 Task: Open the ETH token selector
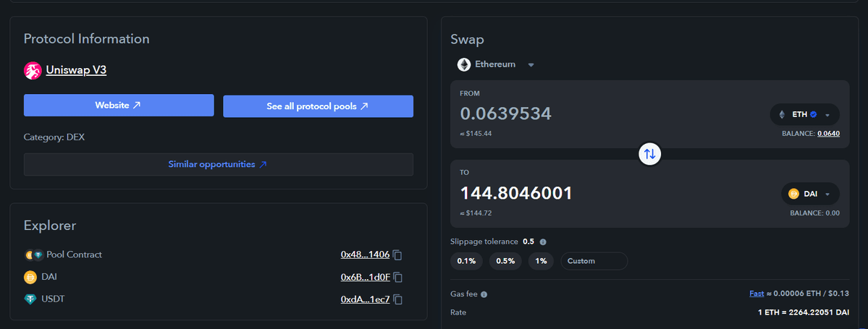click(x=804, y=114)
